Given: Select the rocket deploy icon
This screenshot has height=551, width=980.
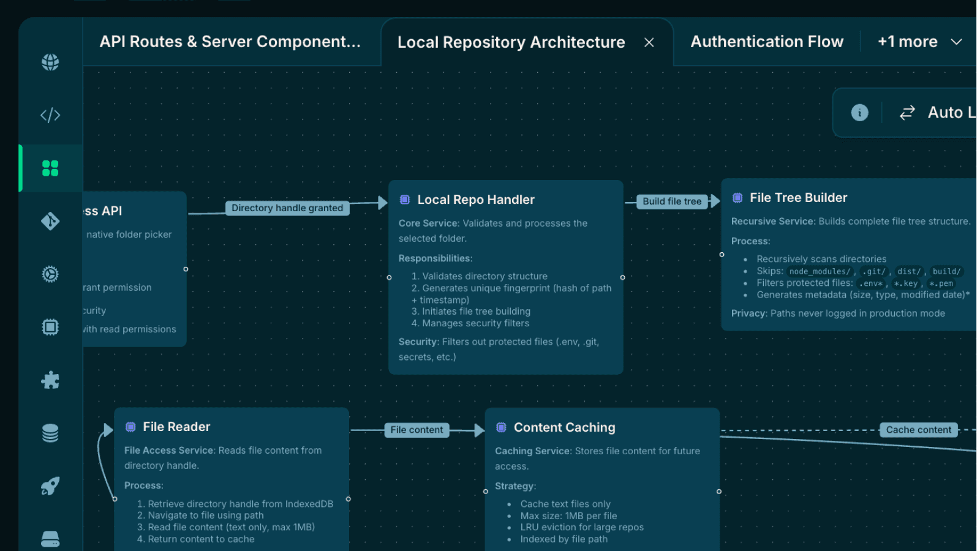Looking at the screenshot, I should 50,485.
